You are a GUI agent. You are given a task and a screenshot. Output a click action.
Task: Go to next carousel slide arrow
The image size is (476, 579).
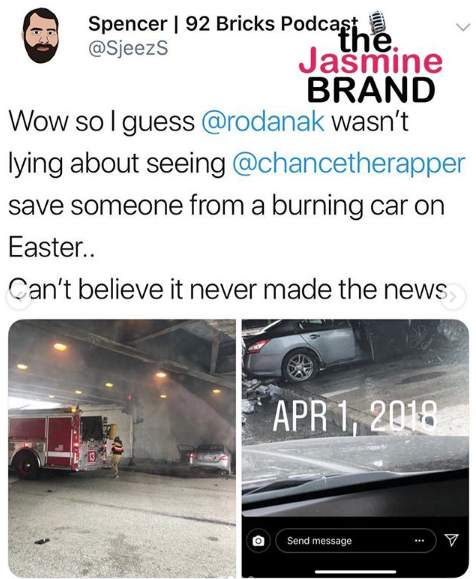454,296
